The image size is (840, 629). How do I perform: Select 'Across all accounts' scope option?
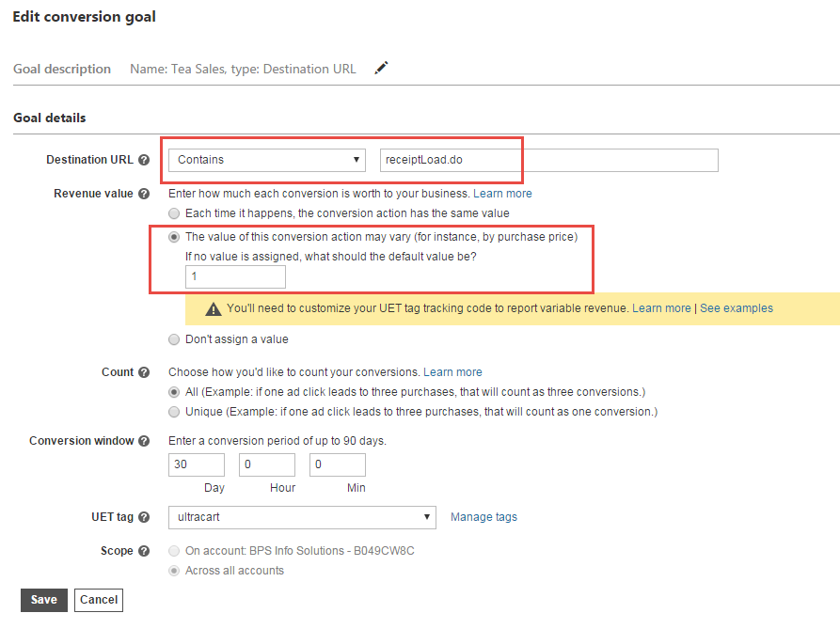click(x=174, y=571)
